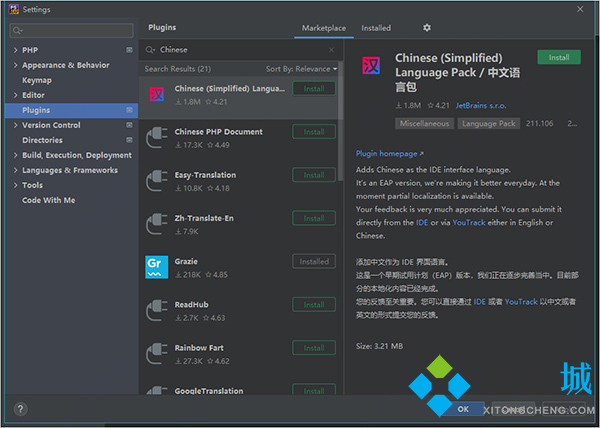This screenshot has width=600, height=428.
Task: Open the Plugin homepage link
Action: point(389,154)
